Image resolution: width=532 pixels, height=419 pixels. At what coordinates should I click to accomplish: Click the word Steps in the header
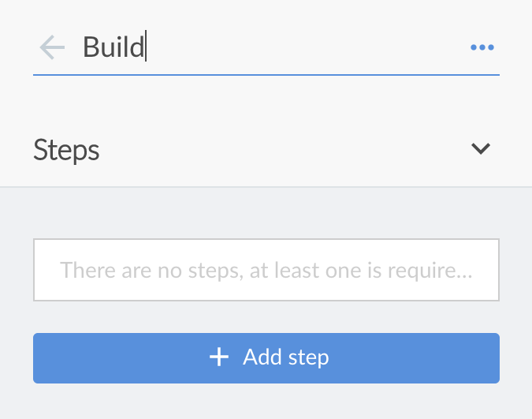pyautogui.click(x=67, y=149)
